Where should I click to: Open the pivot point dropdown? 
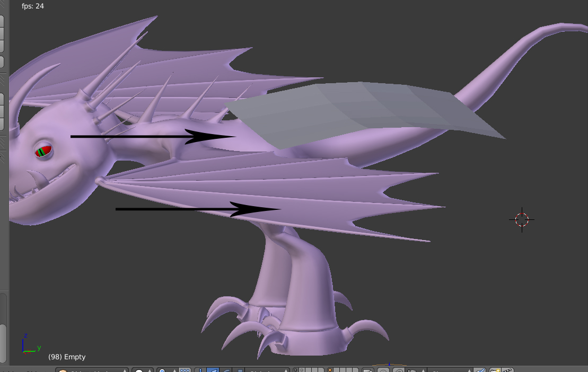[x=167, y=370]
